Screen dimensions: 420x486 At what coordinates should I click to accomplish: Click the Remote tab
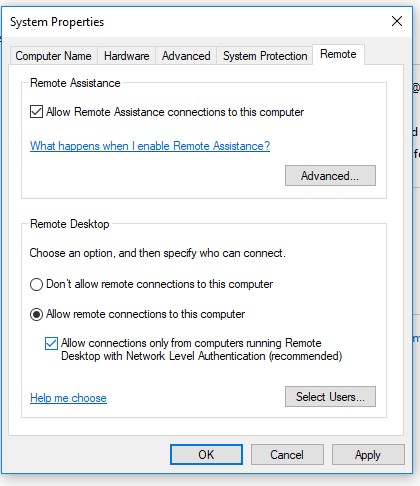coord(338,54)
